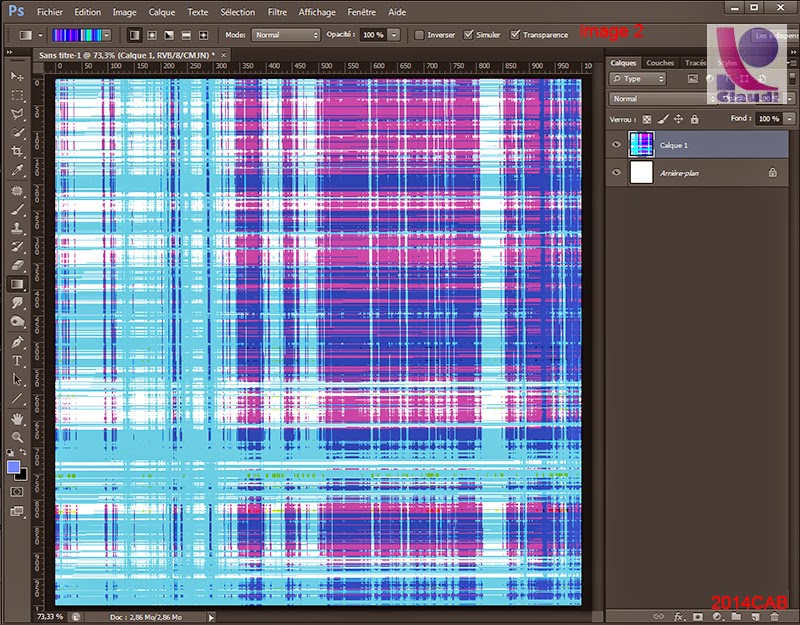800x625 pixels.
Task: Switch to the Tracés tab
Action: click(696, 63)
